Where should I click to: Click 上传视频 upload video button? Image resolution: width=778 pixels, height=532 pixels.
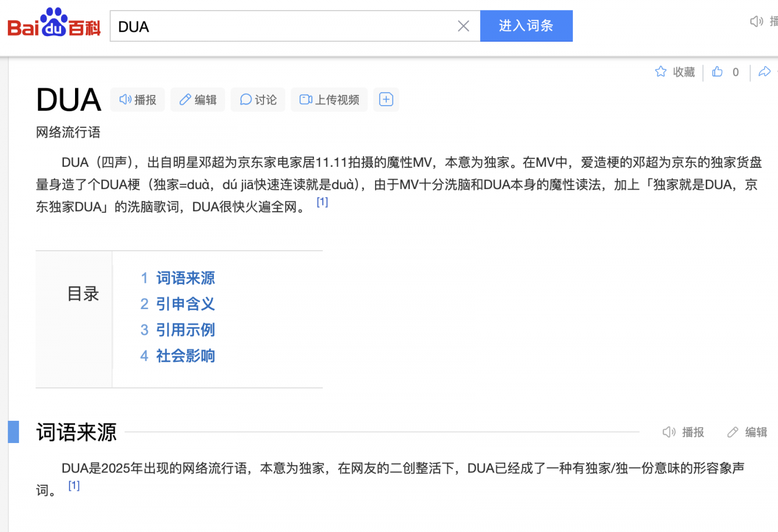[x=329, y=100]
